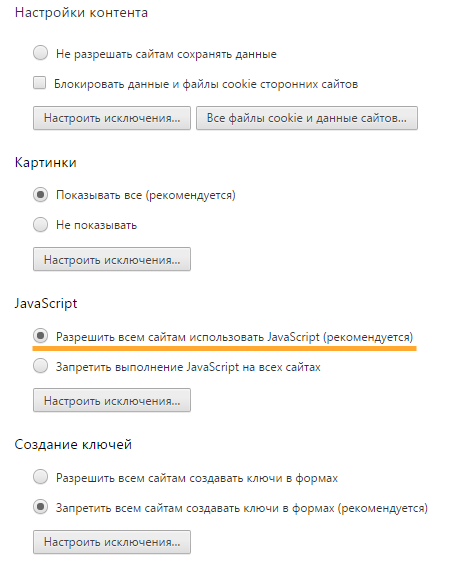This screenshot has width=466, height=570.
Task: Click the underlined JavaScript allow label text
Action: point(234,337)
